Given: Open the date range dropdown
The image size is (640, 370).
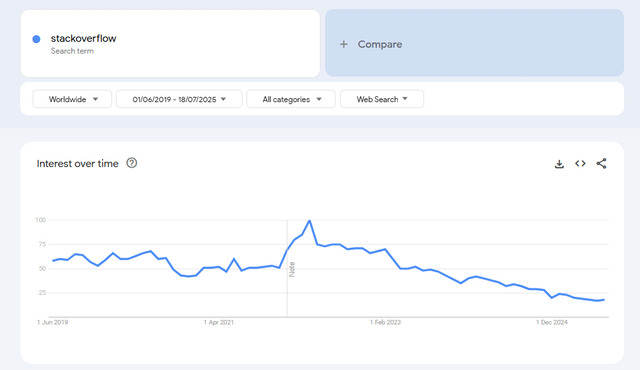Looking at the screenshot, I should (x=179, y=99).
